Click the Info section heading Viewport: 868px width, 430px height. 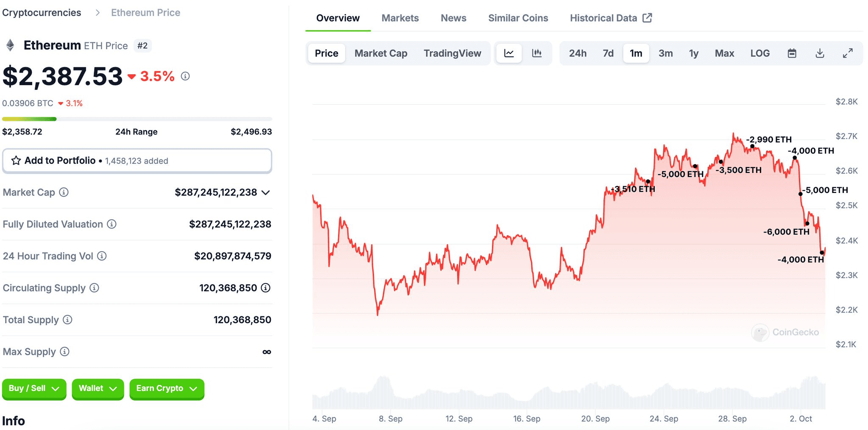(14, 421)
